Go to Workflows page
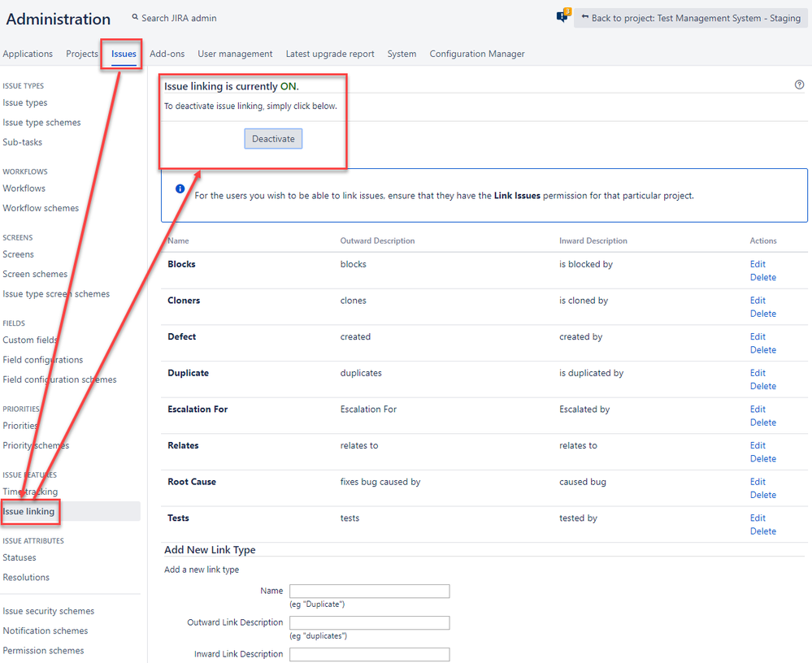 click(24, 188)
